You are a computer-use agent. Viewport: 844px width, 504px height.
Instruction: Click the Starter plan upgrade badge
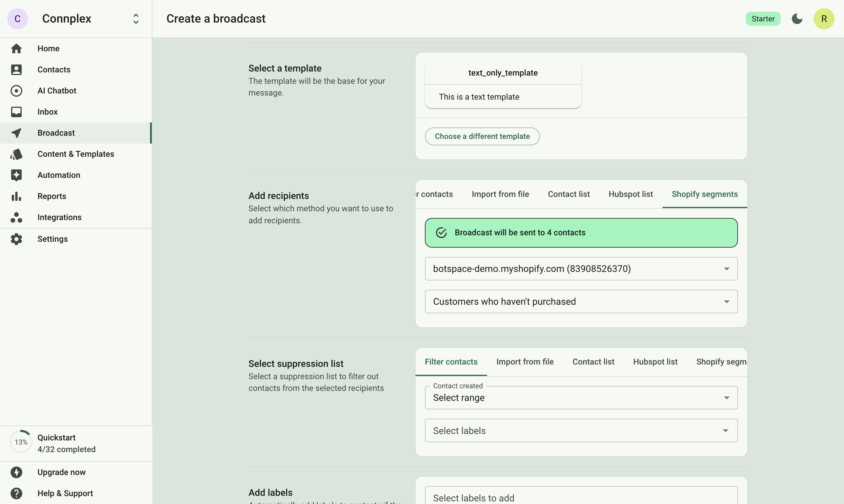pyautogui.click(x=763, y=18)
